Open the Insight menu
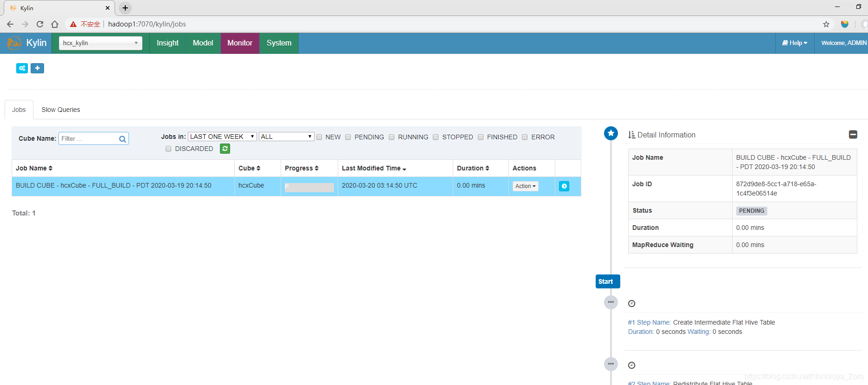The height and width of the screenshot is (385, 868). (x=167, y=43)
